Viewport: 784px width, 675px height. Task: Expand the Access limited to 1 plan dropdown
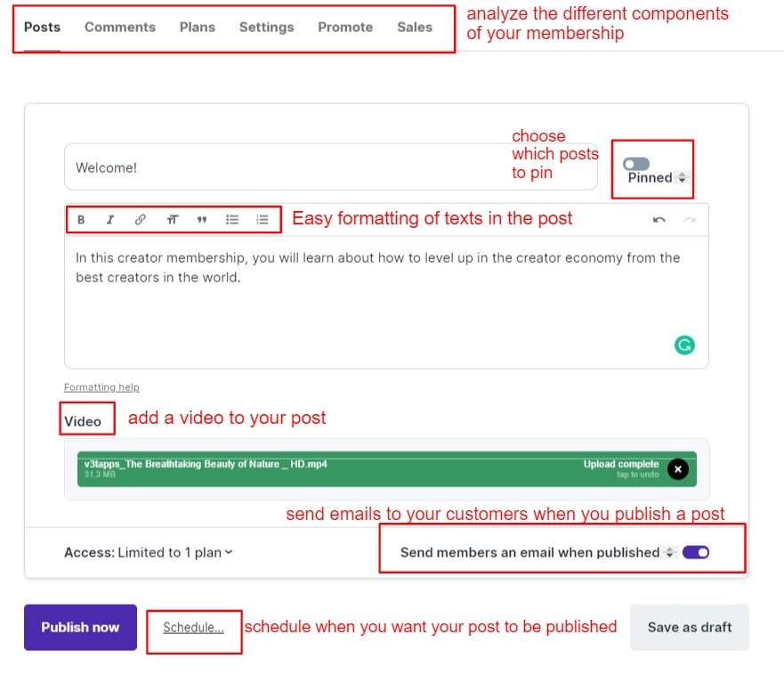[174, 552]
